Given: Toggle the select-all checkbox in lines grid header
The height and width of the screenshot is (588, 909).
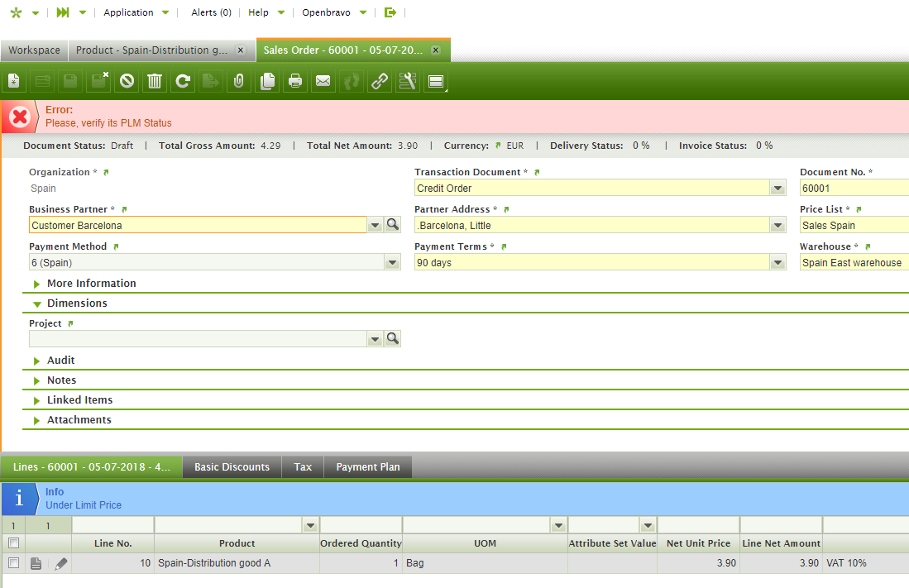Looking at the screenshot, I should (x=13, y=543).
